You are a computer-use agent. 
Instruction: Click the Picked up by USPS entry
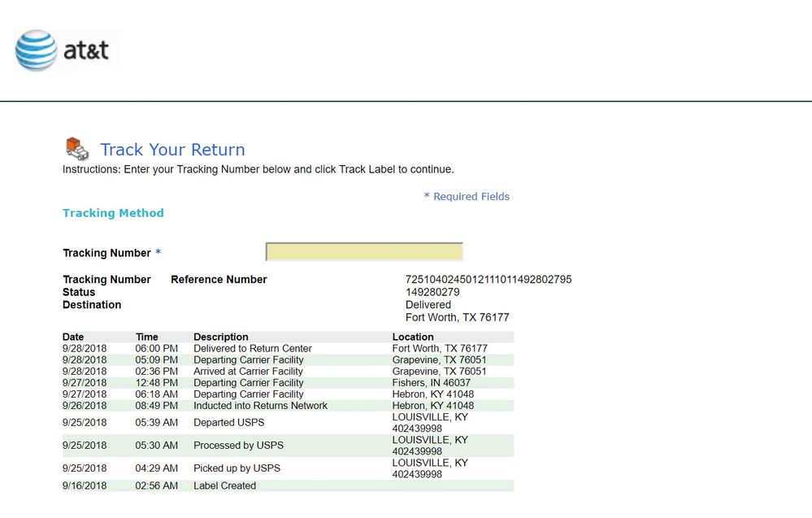pyautogui.click(x=237, y=468)
